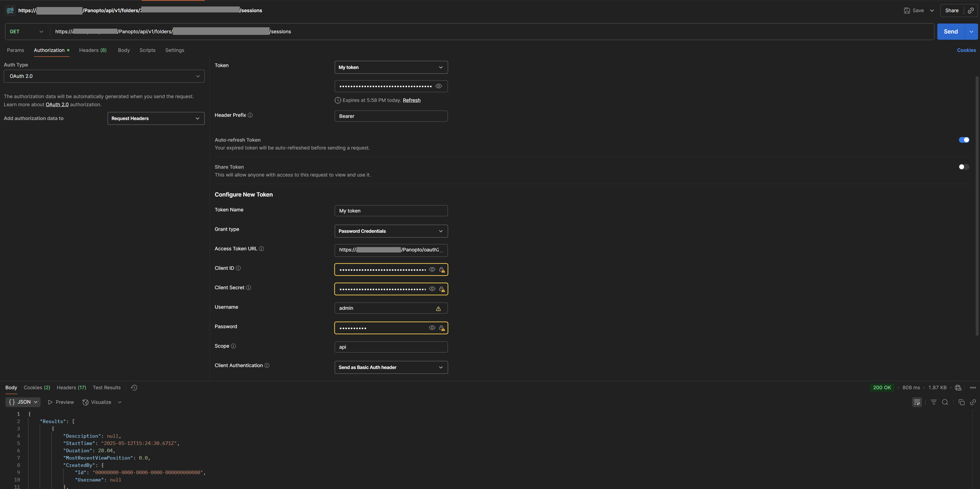Image resolution: width=980 pixels, height=489 pixels.
Task: Click the Send button
Action: coord(951,32)
